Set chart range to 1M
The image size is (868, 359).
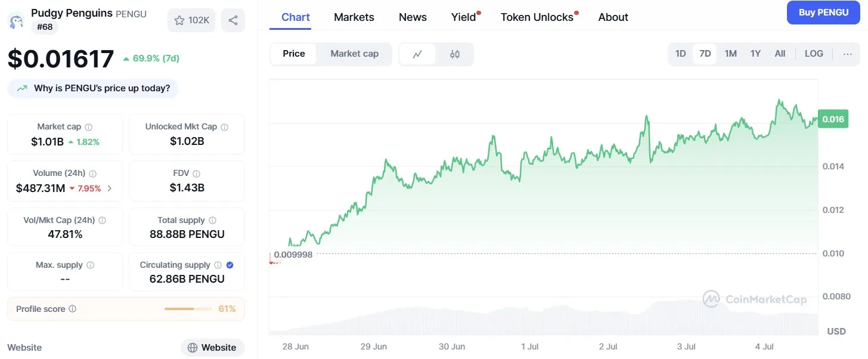click(x=730, y=54)
